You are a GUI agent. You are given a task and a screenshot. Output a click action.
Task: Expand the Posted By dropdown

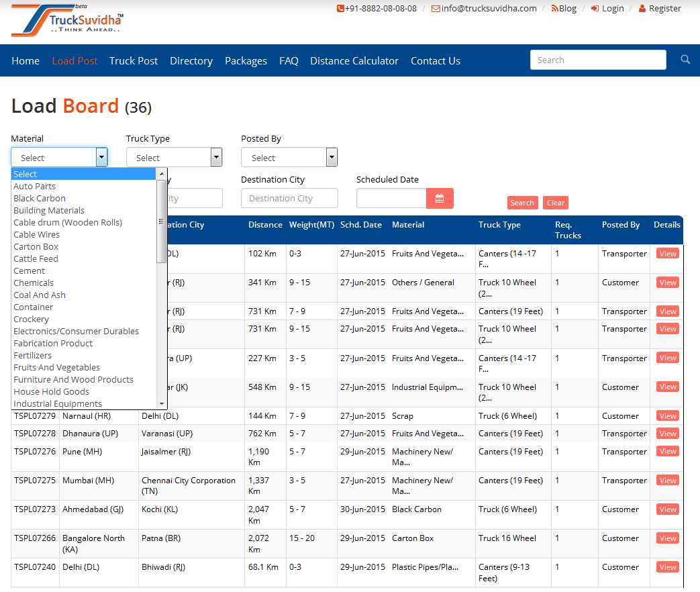[332, 158]
